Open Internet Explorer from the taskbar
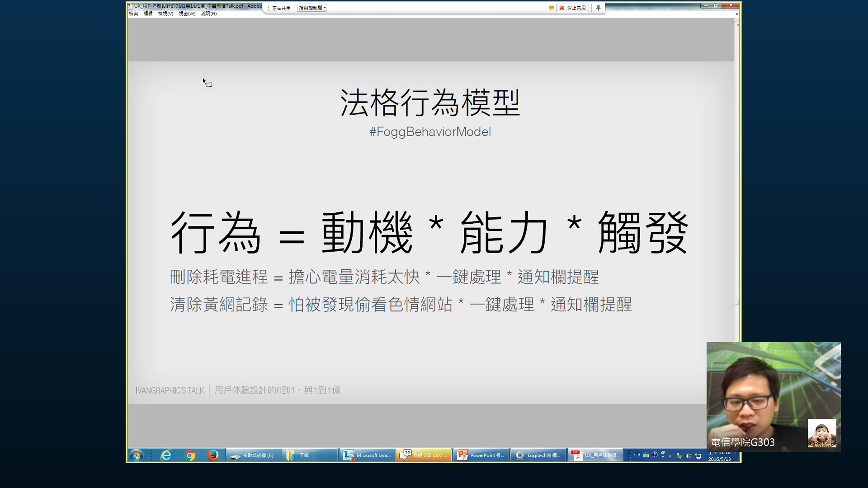 [166, 455]
